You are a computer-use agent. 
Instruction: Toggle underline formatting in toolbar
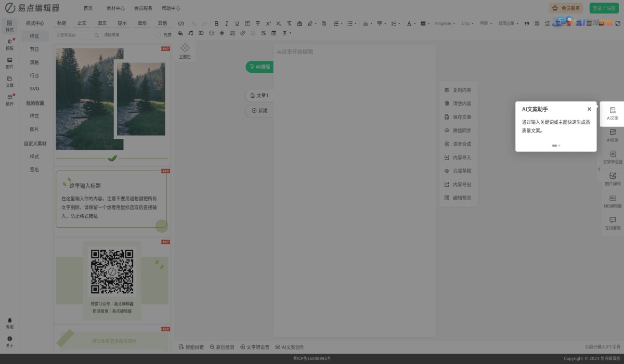pyautogui.click(x=237, y=23)
